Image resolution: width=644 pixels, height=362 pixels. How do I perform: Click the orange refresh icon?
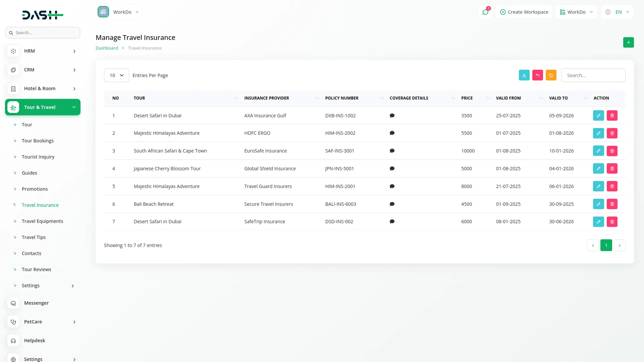(551, 75)
